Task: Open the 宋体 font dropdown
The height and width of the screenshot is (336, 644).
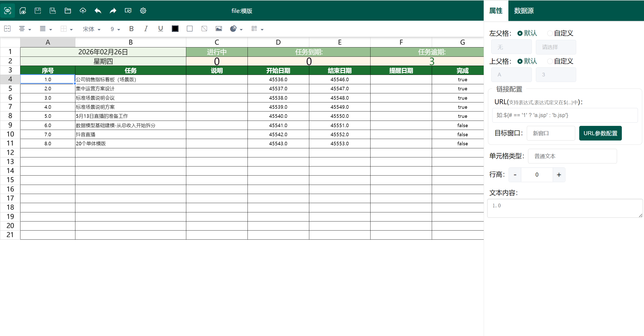Action: (91, 29)
